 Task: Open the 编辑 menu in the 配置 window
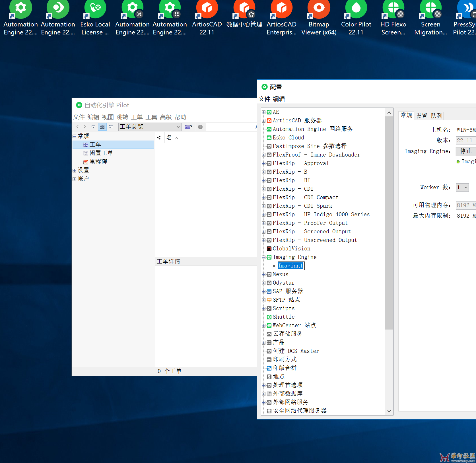[x=279, y=99]
